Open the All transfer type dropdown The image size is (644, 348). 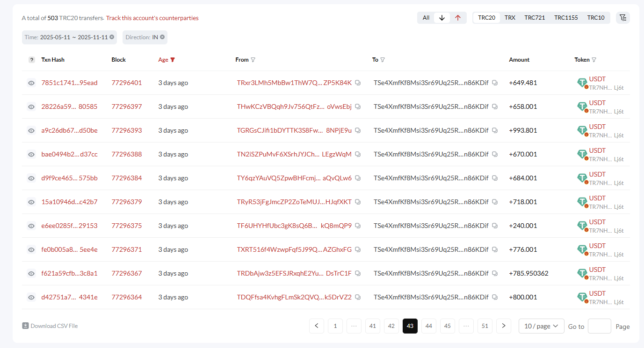tap(426, 17)
